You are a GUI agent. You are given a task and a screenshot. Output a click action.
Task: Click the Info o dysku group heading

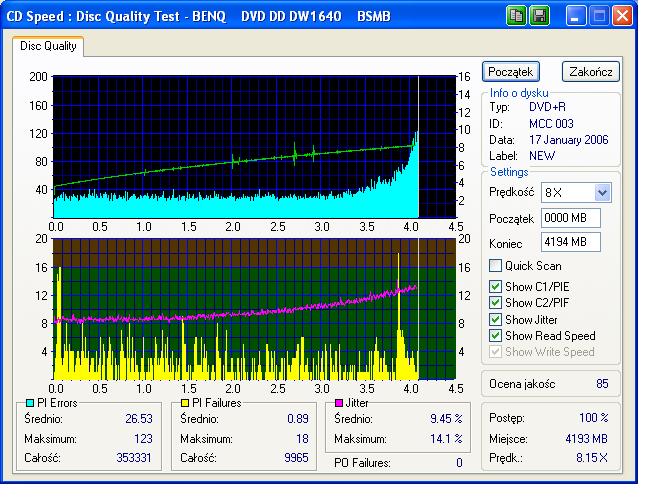pyautogui.click(x=519, y=93)
